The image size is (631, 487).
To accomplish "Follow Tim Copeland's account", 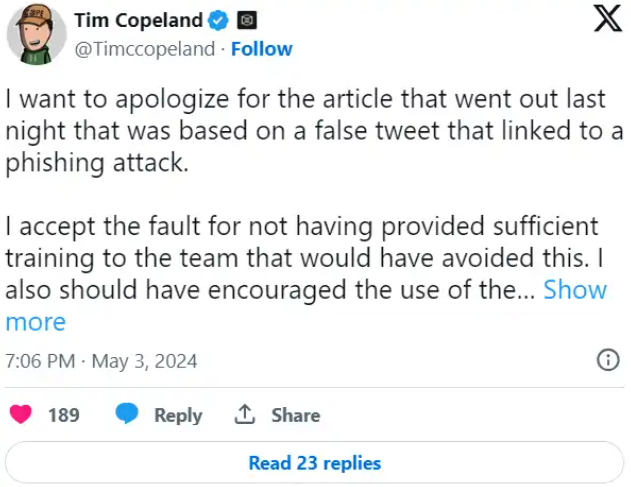I will point(262,49).
